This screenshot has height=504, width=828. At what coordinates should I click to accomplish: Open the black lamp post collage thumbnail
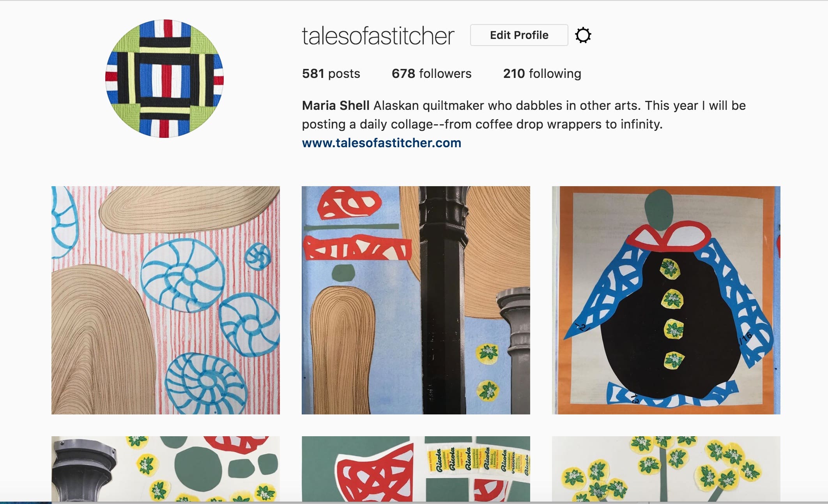(x=416, y=300)
